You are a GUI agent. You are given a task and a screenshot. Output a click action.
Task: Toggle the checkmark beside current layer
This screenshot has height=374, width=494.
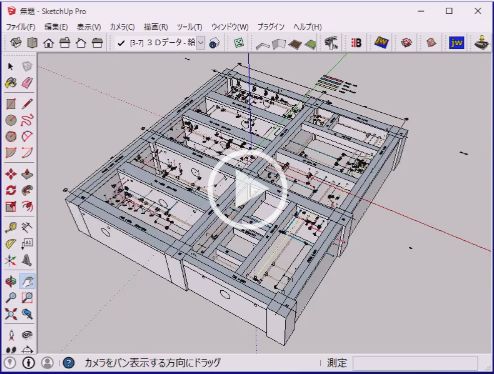pos(121,43)
